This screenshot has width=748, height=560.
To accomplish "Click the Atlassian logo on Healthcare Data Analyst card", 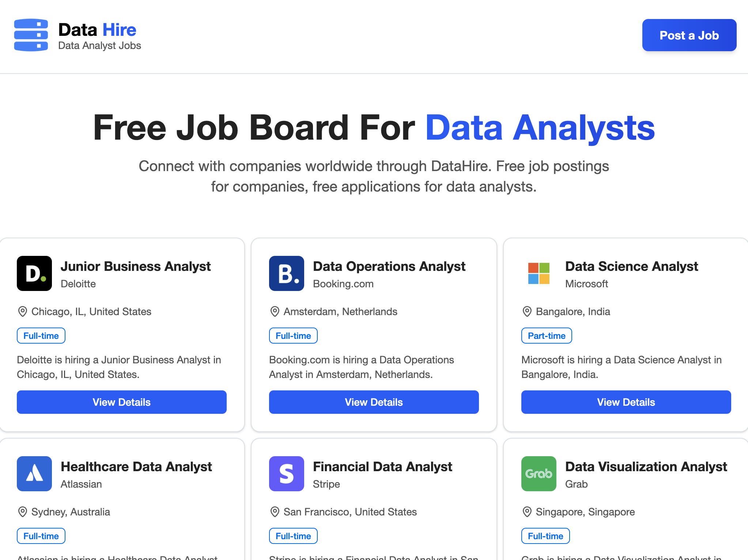I will pyautogui.click(x=34, y=473).
